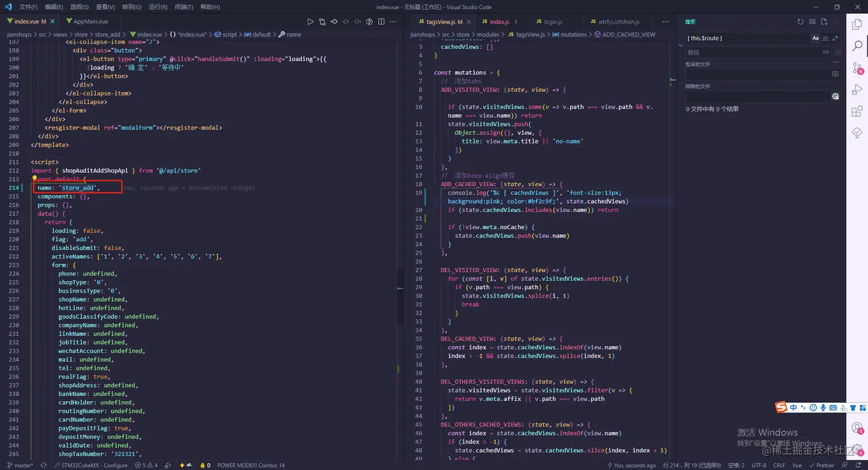Collapse the replace field chevron in search
868x470 pixels.
click(x=681, y=45)
